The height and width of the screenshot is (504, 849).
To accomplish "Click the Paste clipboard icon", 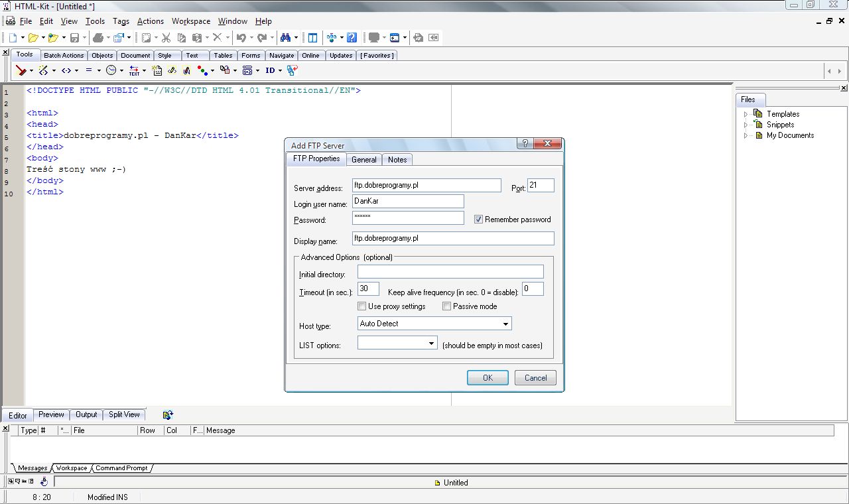I will [197, 38].
